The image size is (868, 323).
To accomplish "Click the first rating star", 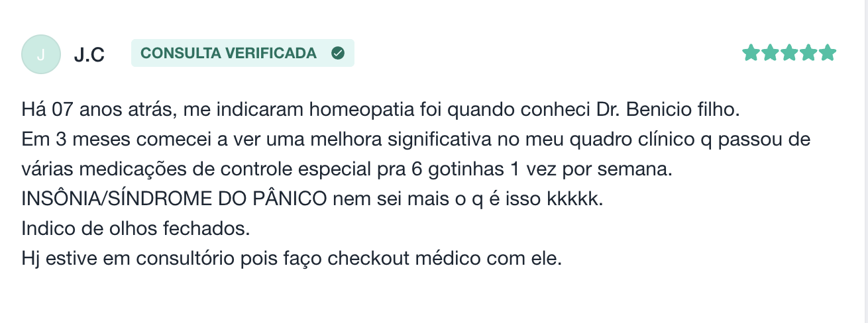I will (750, 53).
